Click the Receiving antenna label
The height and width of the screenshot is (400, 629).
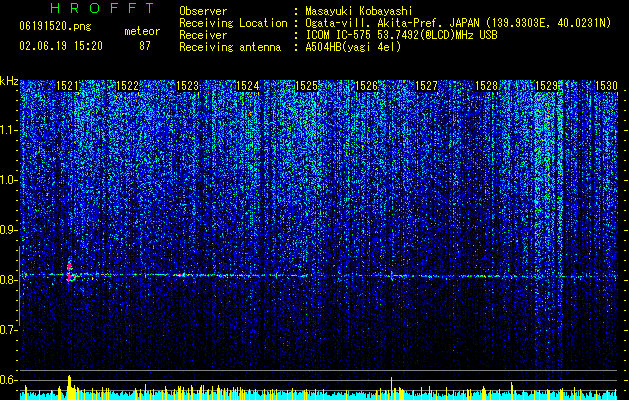[x=230, y=47]
